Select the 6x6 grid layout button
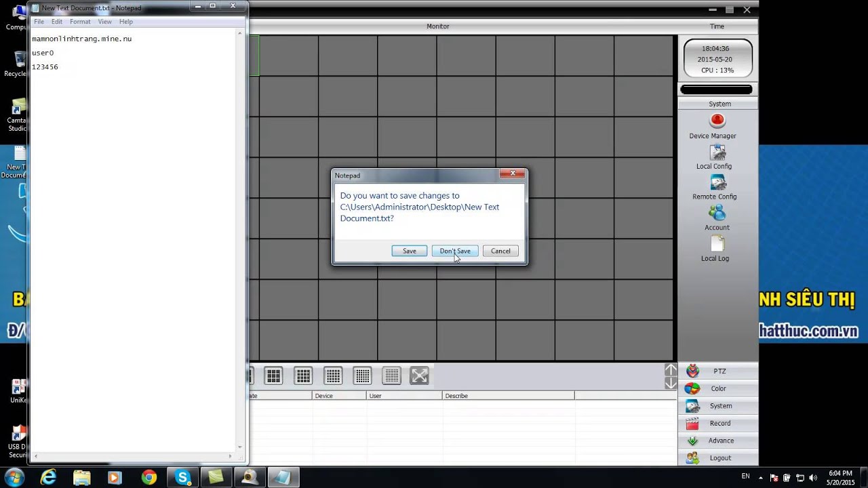868x488 pixels. coord(363,375)
